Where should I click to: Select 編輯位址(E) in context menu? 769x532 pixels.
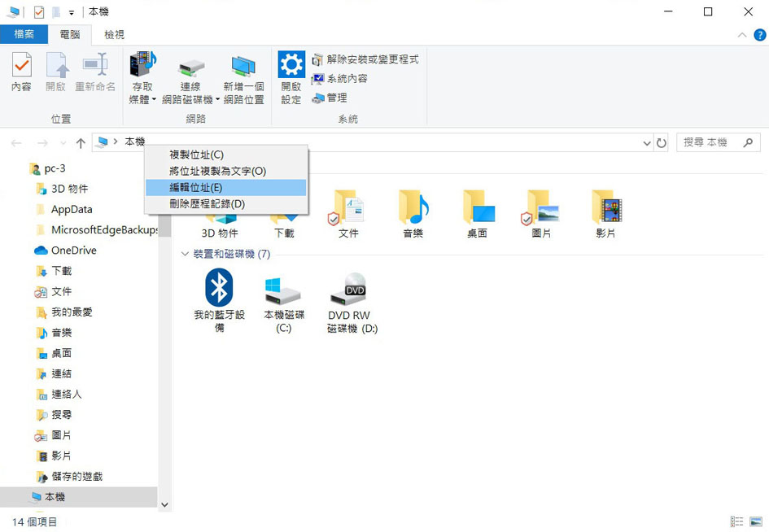(x=226, y=188)
